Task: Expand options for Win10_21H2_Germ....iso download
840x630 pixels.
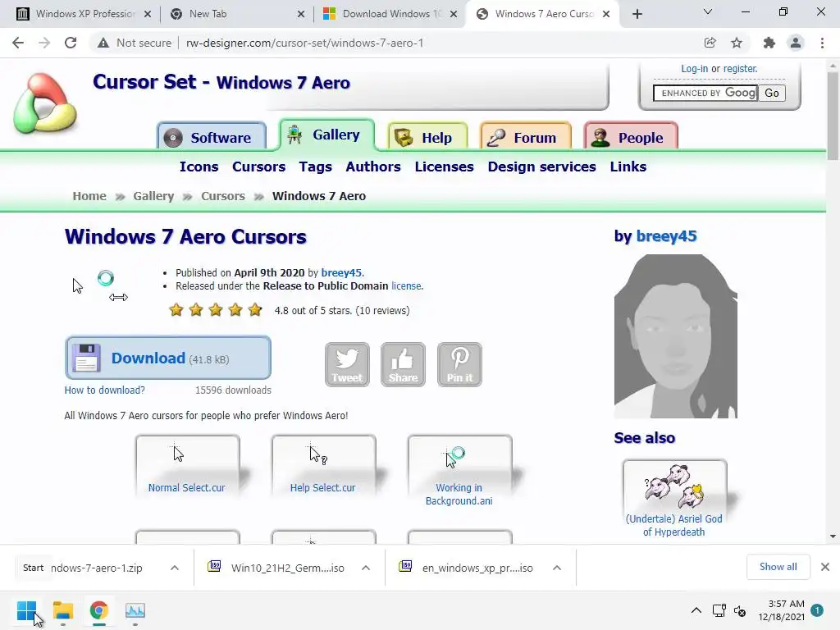Action: click(366, 568)
